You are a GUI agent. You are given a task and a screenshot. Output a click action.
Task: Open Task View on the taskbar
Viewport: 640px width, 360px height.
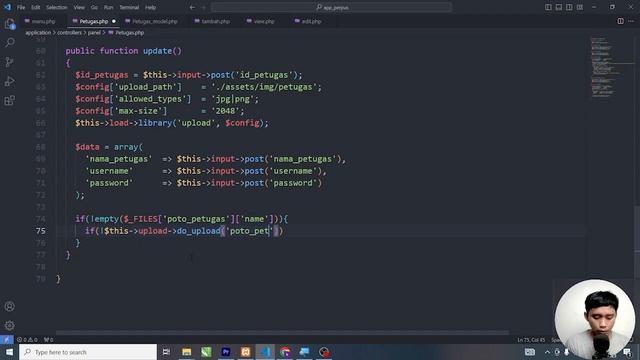pos(166,352)
